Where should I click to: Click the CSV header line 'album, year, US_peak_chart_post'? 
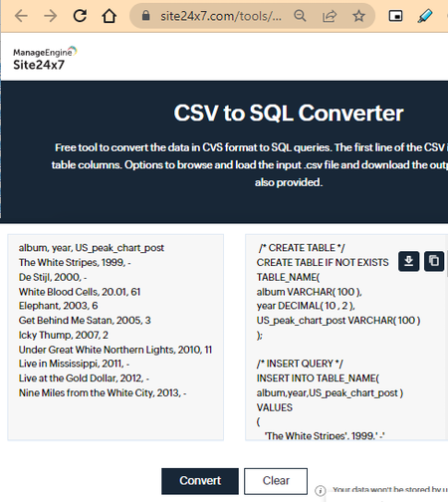[92, 248]
